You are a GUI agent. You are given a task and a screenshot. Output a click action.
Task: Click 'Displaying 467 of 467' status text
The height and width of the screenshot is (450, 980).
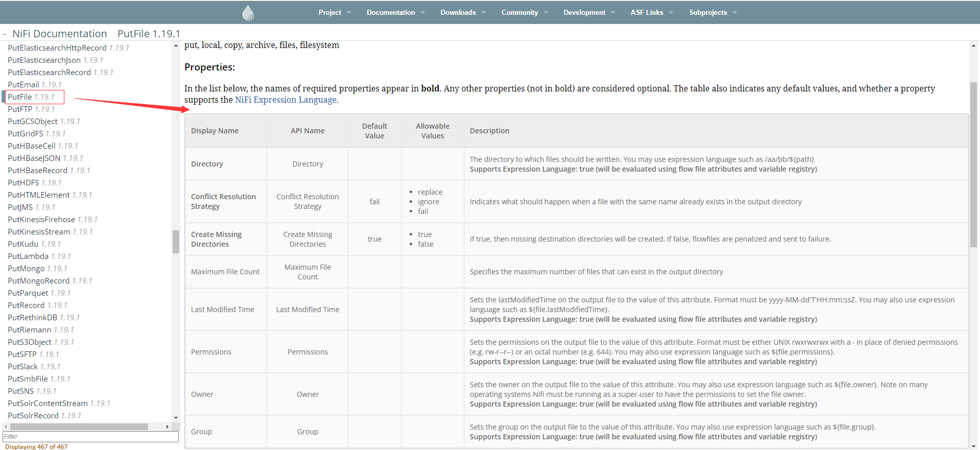pos(36,446)
